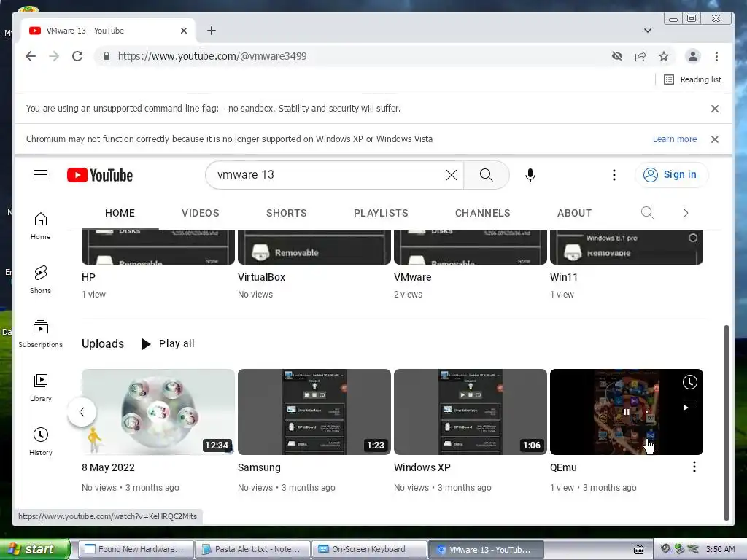Open the tab search dropdown arrow

(x=648, y=31)
